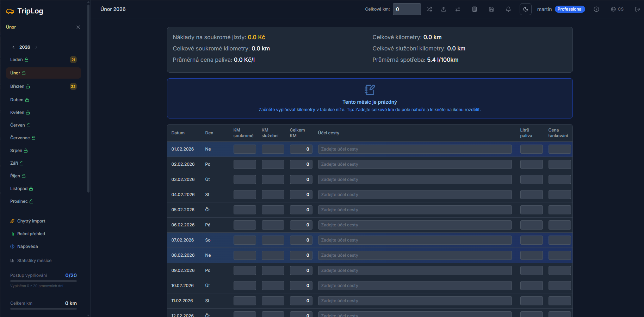Toggle lock icon next to Červenec

click(33, 138)
